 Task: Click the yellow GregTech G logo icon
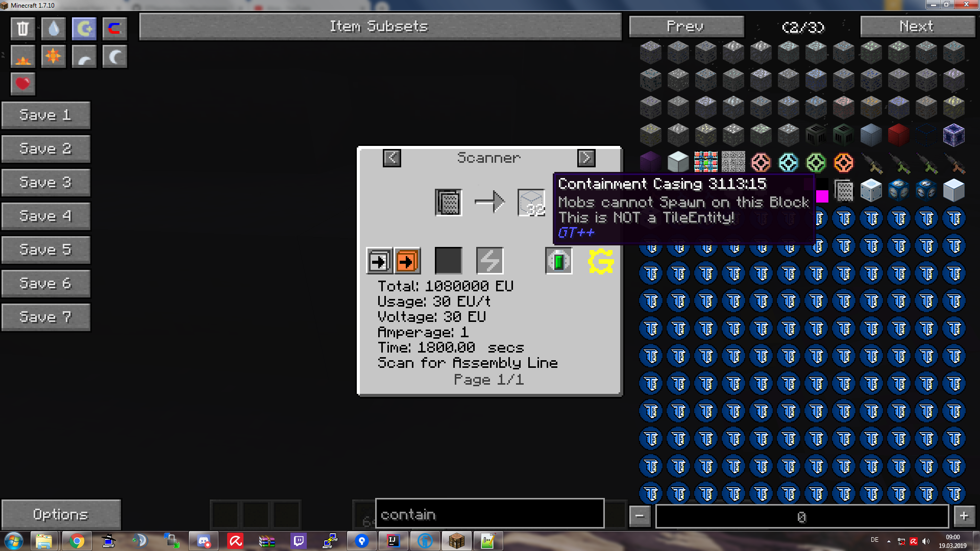[601, 261]
